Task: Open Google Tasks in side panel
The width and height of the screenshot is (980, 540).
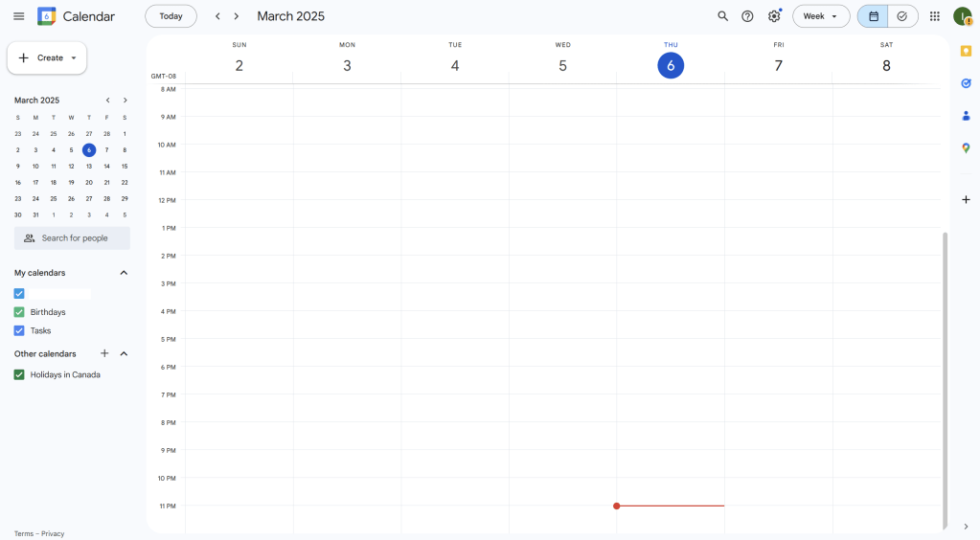Action: [x=966, y=83]
